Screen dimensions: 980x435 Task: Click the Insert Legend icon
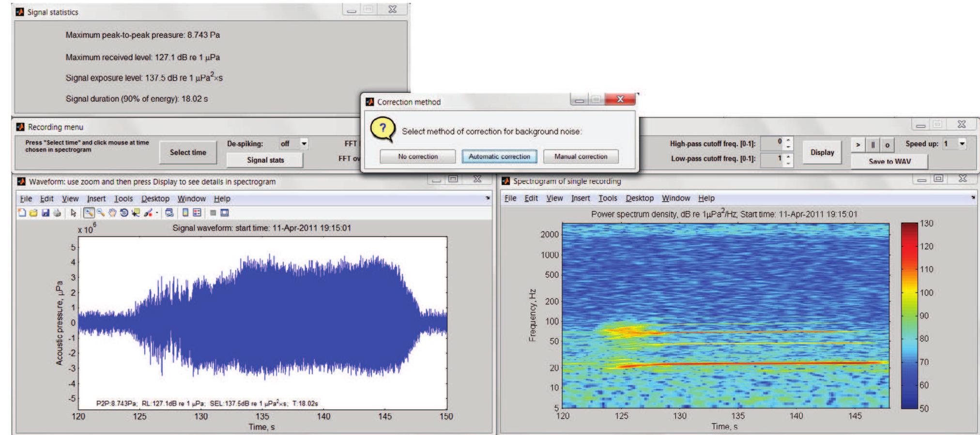(x=197, y=213)
